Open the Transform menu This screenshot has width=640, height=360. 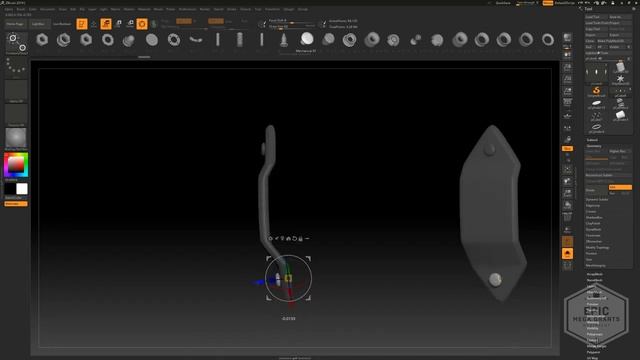coord(272,9)
